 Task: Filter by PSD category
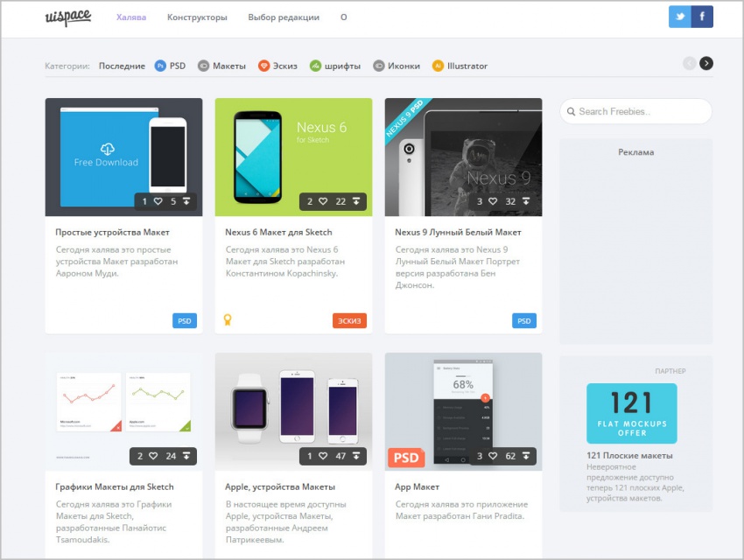point(170,66)
